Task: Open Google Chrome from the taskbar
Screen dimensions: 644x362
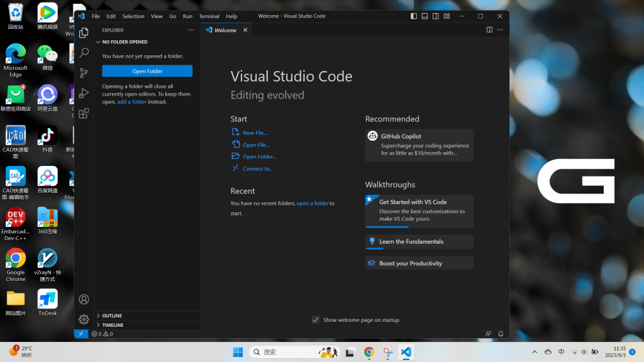Action: tap(369, 352)
